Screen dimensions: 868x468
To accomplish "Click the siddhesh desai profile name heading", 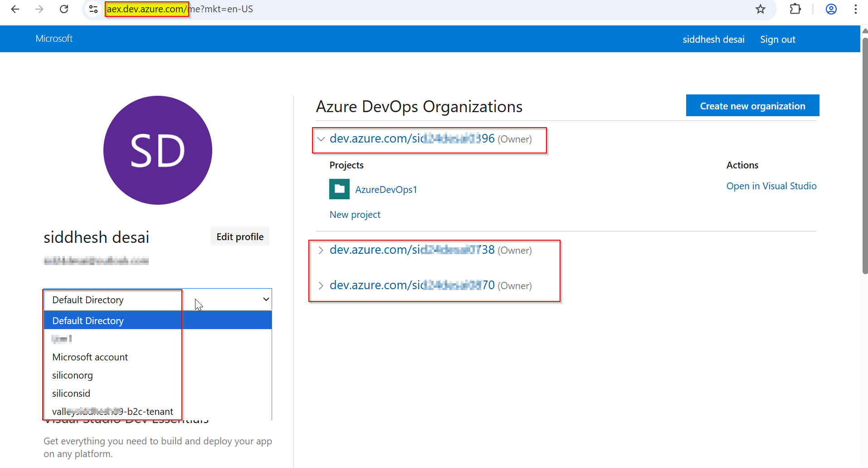I will (96, 237).
